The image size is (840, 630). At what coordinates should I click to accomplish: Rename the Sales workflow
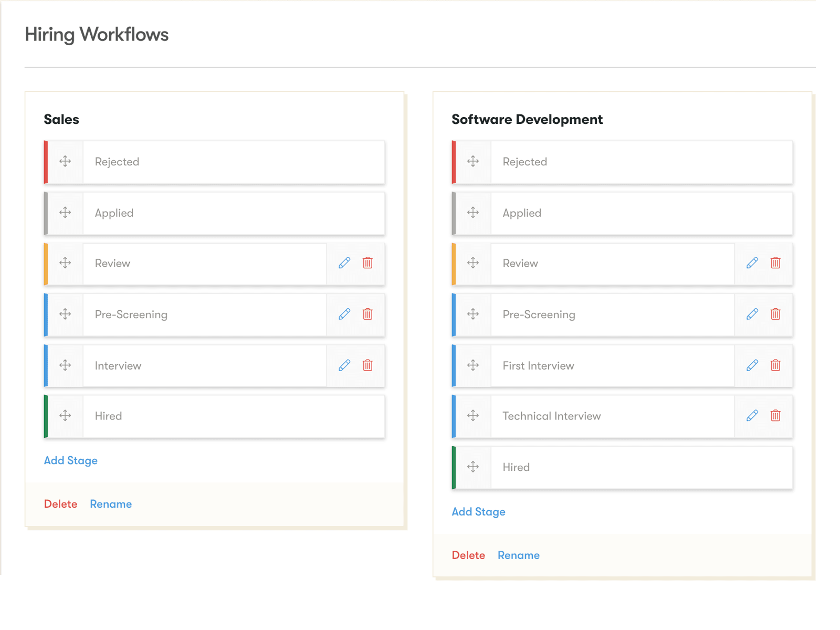click(111, 503)
